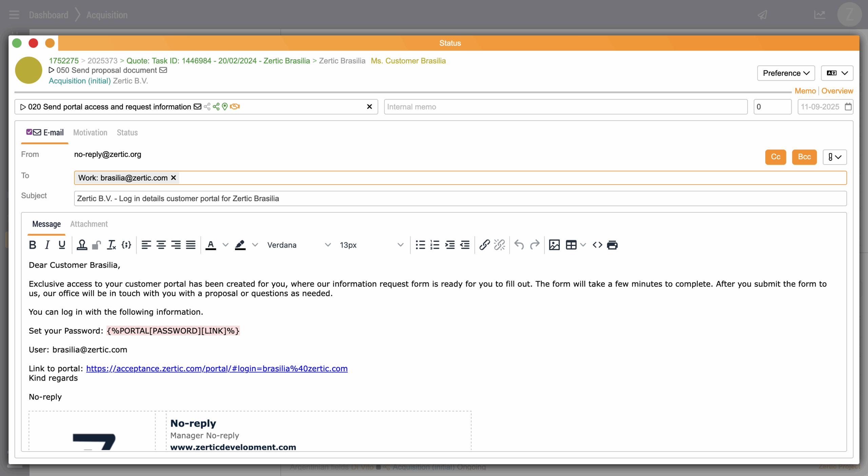The image size is (868, 476).
Task: Toggle underline formatting
Action: tap(62, 245)
